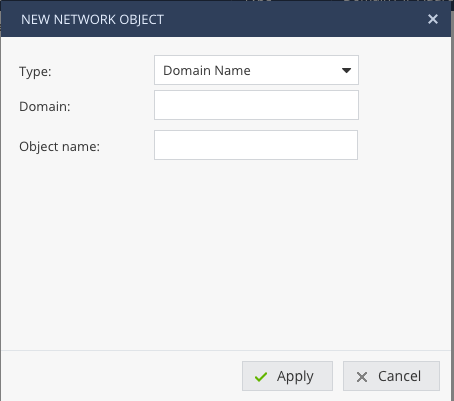The width and height of the screenshot is (454, 401).
Task: Focus the Object name input field
Action: (256, 145)
